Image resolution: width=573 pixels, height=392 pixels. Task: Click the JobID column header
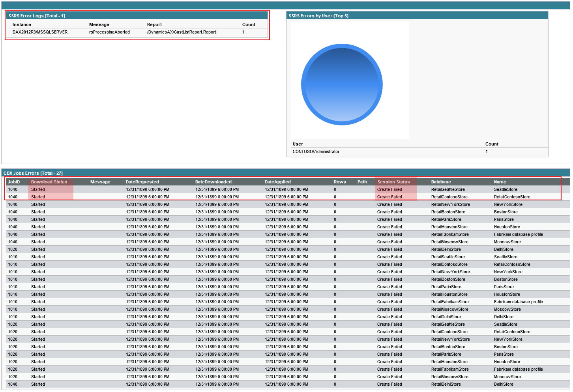tap(14, 182)
